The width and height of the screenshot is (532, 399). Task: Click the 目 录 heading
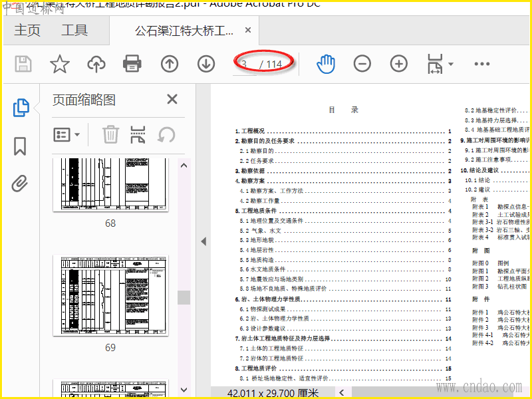343,110
